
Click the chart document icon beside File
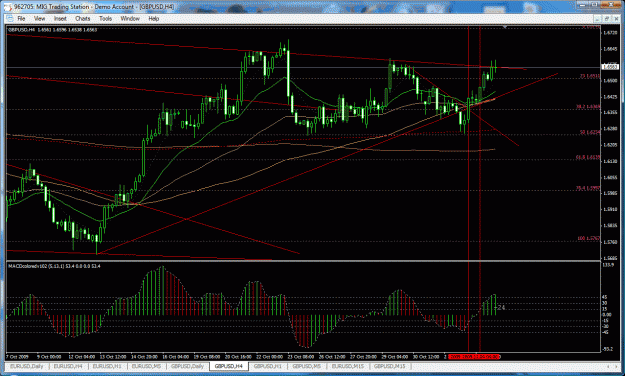tap(10, 19)
